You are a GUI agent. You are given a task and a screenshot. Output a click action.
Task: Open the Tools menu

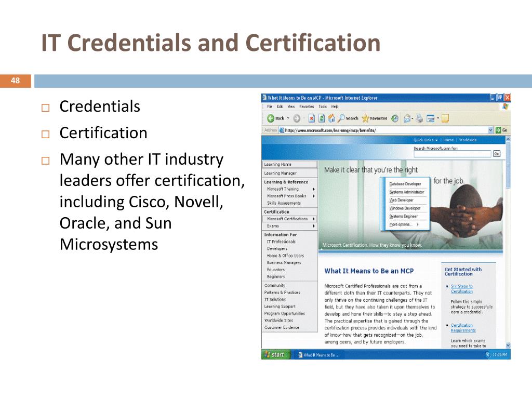(323, 107)
